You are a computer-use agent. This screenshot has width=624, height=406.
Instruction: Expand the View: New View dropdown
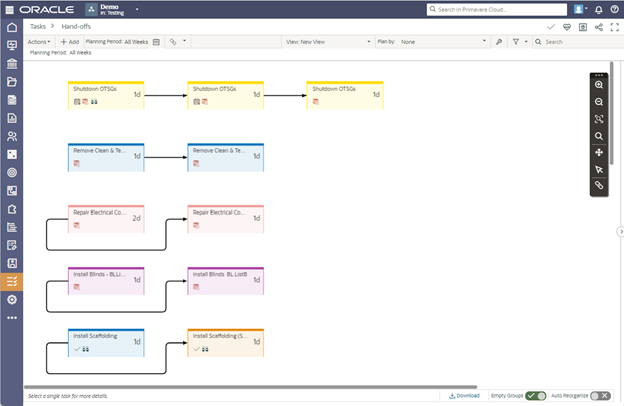pos(327,42)
